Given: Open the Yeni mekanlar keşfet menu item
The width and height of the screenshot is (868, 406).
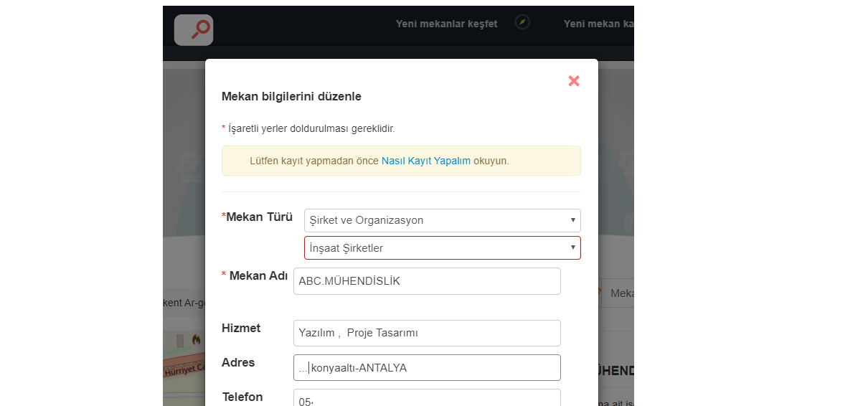Looking at the screenshot, I should 446,24.
